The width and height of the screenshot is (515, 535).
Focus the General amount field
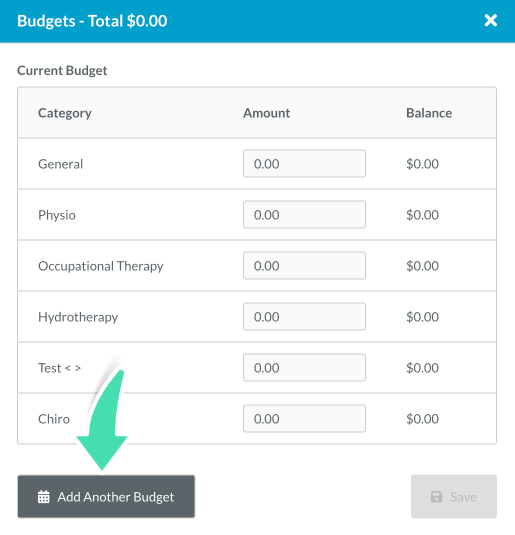(x=304, y=163)
